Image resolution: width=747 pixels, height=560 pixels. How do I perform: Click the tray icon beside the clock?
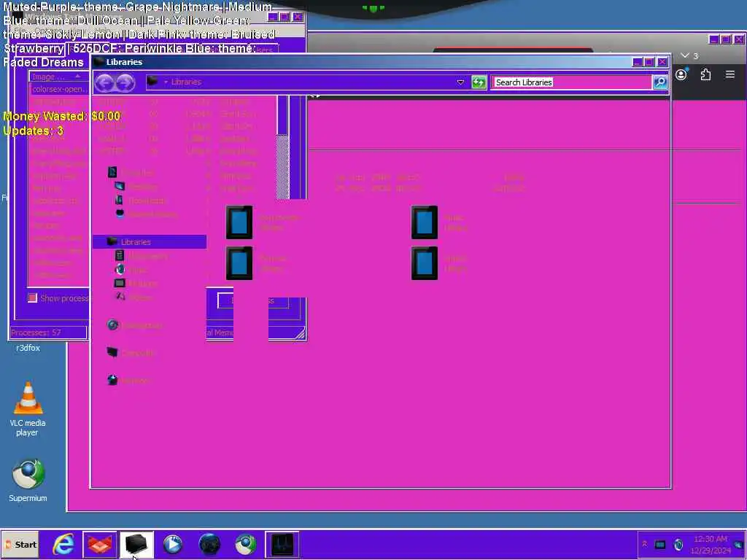coord(678,544)
